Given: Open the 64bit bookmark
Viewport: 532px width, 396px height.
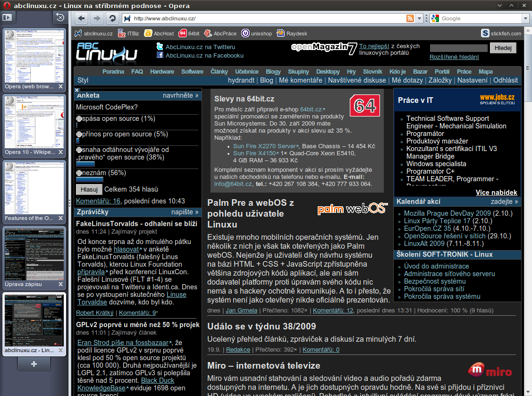Looking at the screenshot, I should (x=189, y=33).
